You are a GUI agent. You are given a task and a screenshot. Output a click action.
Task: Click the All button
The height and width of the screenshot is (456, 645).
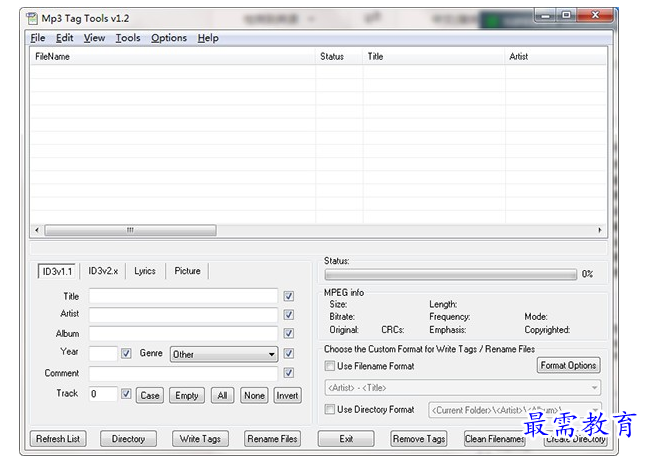(x=223, y=396)
